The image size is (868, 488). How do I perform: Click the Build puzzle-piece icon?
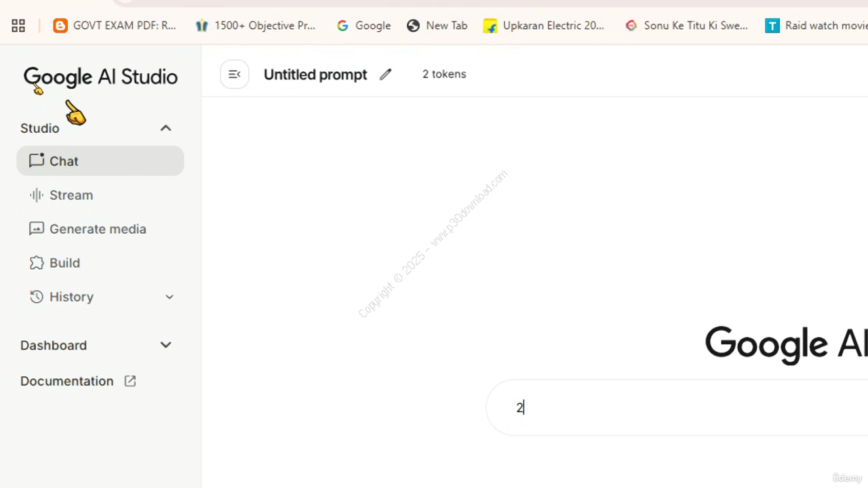[x=37, y=263]
